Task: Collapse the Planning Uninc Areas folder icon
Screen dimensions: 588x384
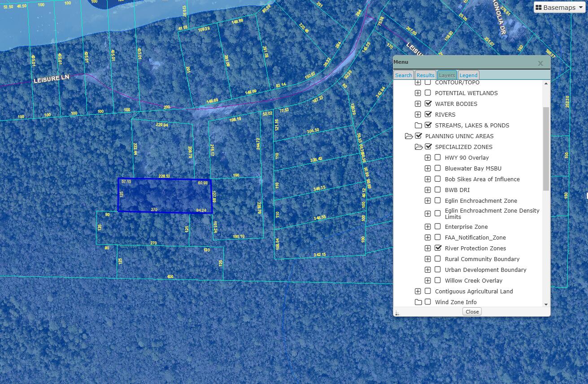Action: [x=408, y=136]
